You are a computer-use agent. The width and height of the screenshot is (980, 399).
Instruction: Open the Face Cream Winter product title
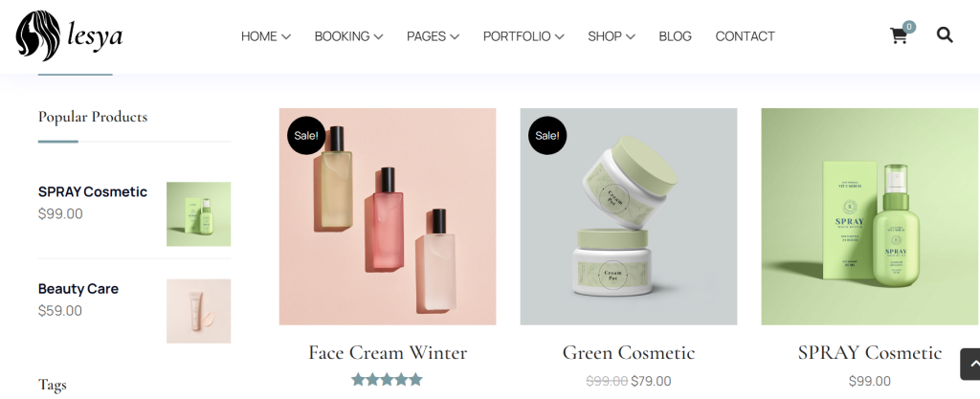pos(388,353)
